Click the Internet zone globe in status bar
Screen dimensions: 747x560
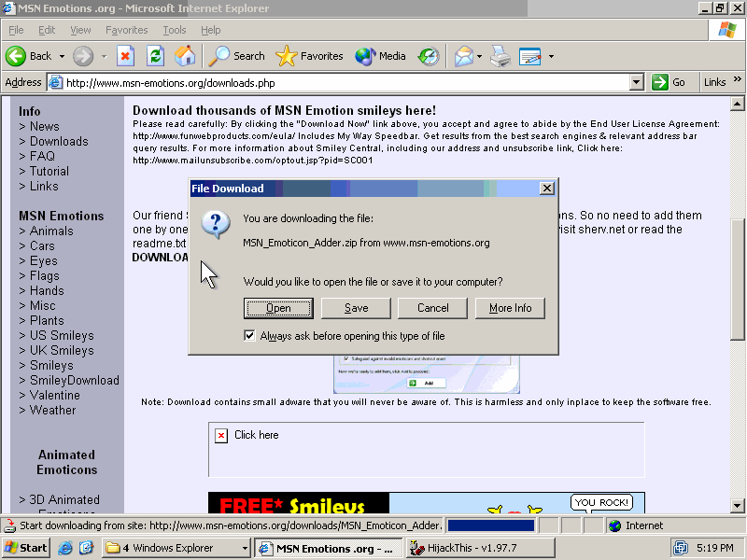click(614, 525)
